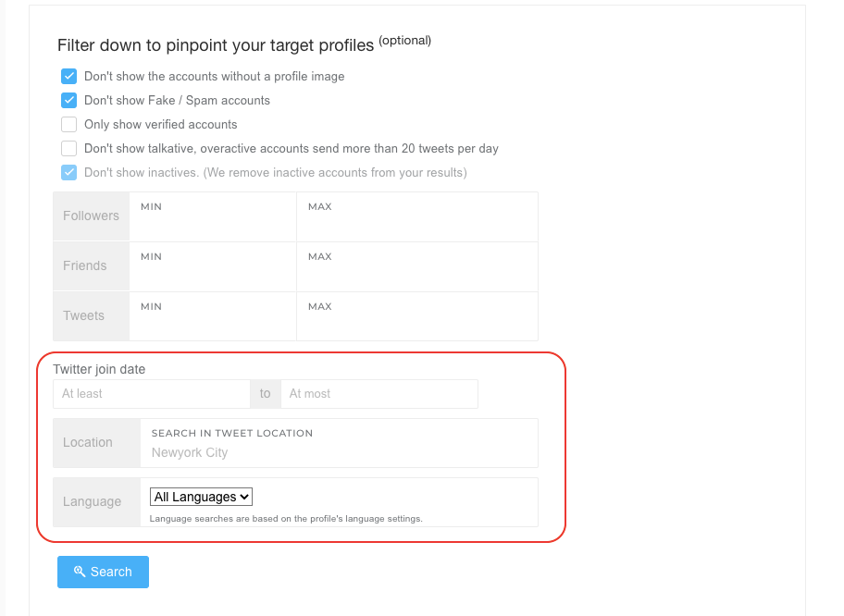Open the All Languages dropdown

pos(201,497)
